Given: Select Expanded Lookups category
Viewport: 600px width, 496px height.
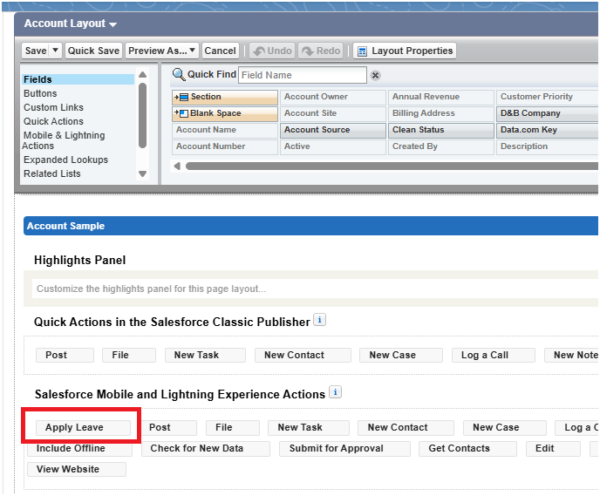Looking at the screenshot, I should point(65,160).
